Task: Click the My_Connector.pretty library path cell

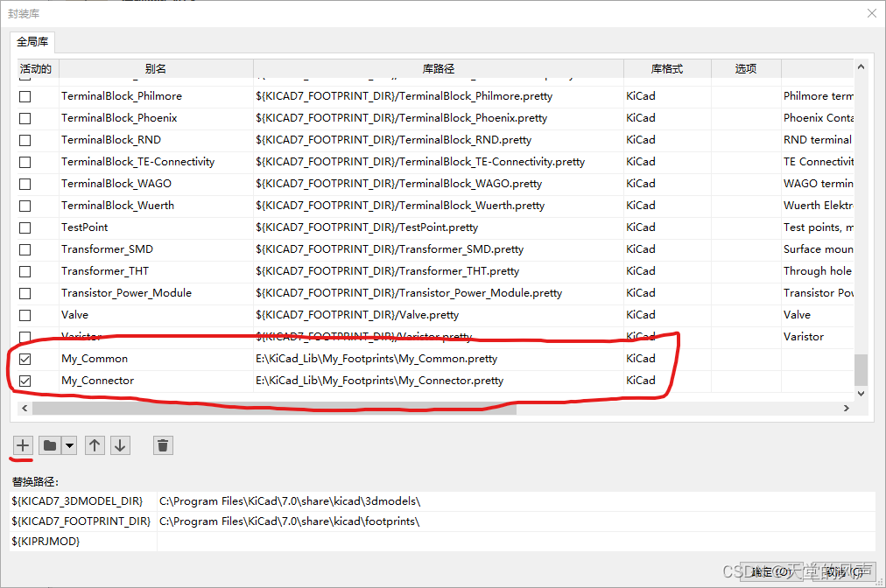Action: point(439,381)
